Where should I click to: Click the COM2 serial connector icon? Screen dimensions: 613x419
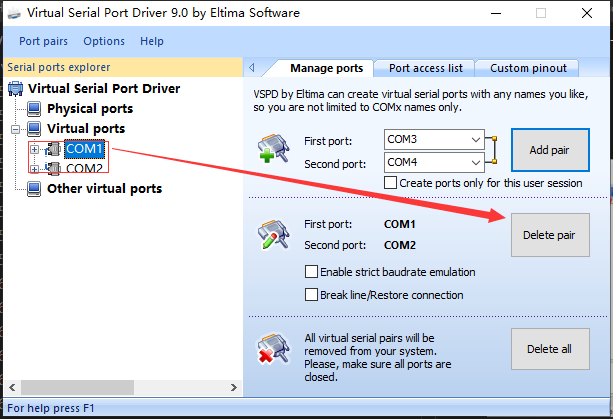[54, 168]
